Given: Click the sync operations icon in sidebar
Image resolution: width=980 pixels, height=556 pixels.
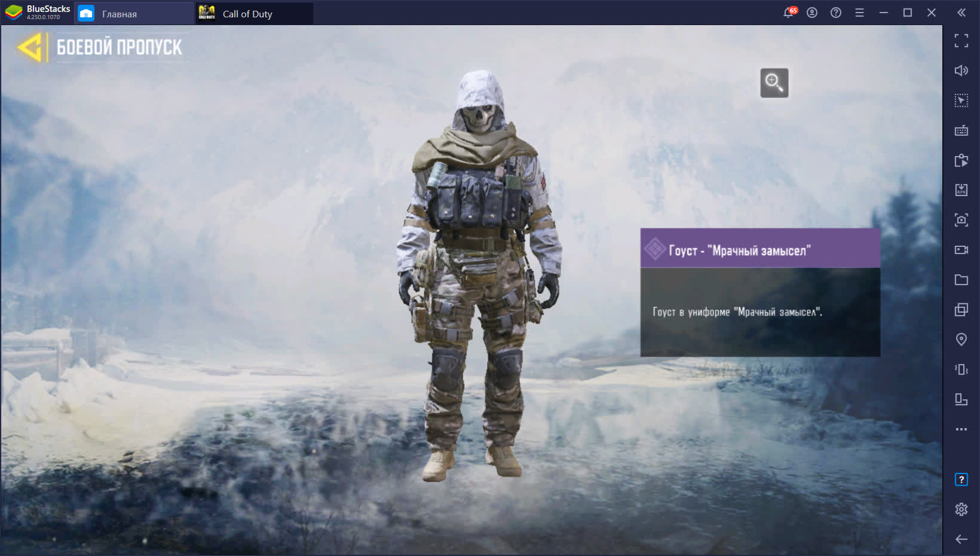Looking at the screenshot, I should tap(961, 160).
